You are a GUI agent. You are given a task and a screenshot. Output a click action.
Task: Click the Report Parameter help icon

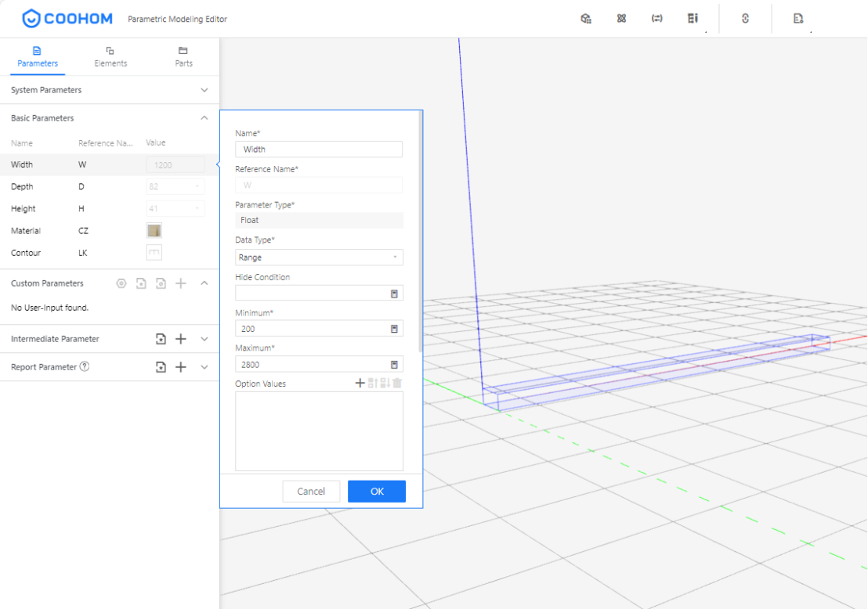point(85,366)
